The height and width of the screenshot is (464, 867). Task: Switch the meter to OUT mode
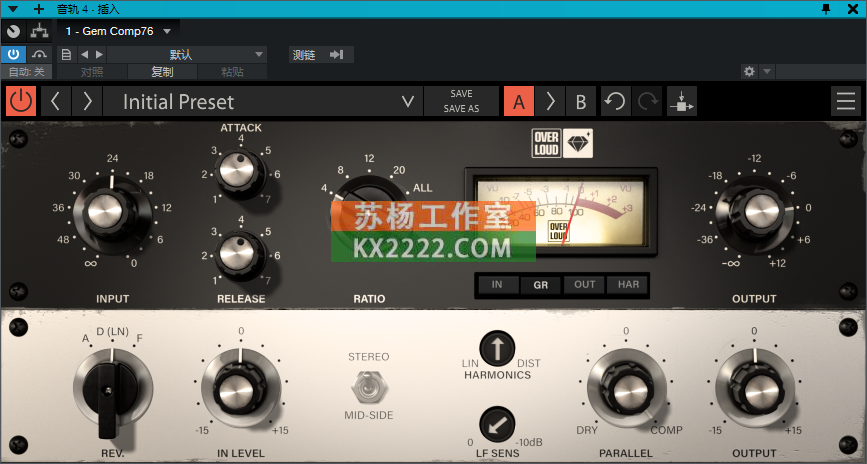(584, 285)
